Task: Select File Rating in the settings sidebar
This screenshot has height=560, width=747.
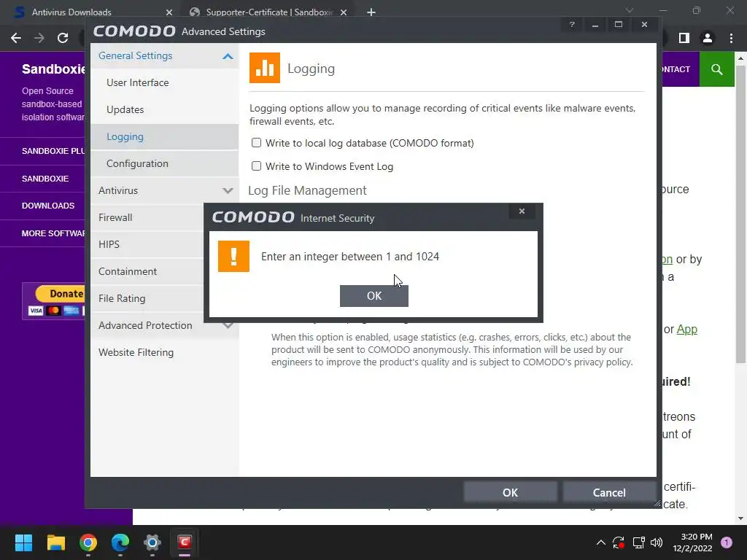Action: tap(147, 298)
